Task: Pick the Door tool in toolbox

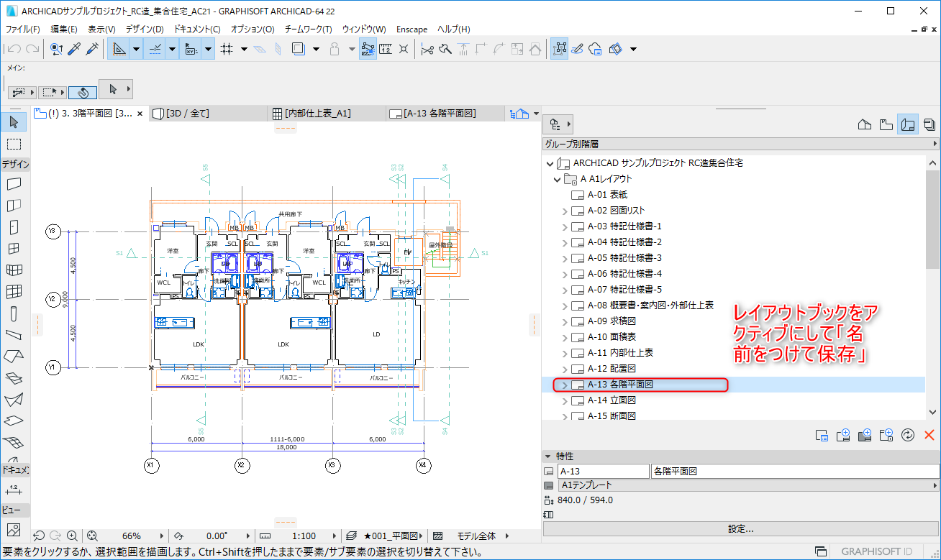Action: pyautogui.click(x=14, y=227)
